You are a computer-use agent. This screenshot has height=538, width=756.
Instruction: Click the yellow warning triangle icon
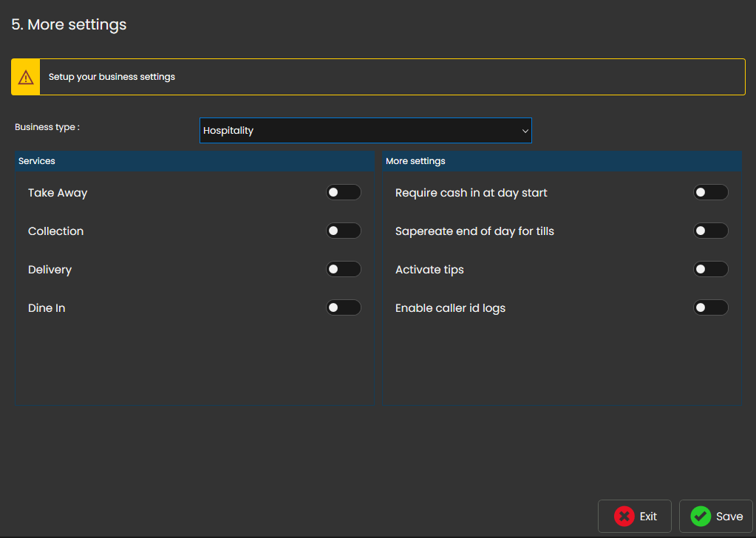click(x=26, y=77)
